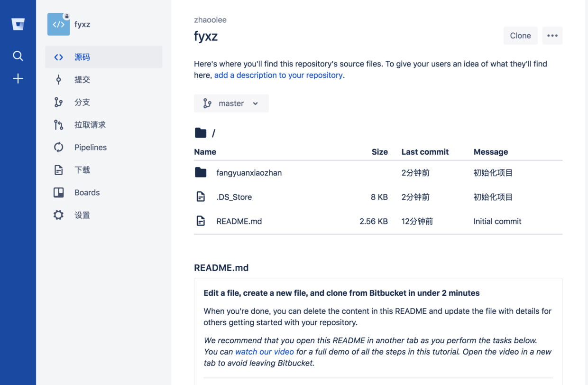Click the fangyuanxiaozhan folder icon

[201, 172]
